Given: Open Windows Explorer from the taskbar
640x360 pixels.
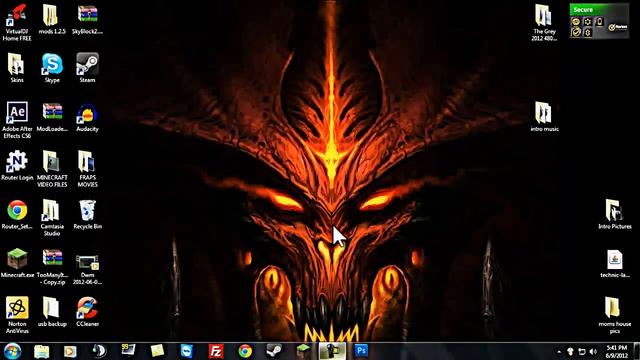Looking at the screenshot, I should (41, 351).
